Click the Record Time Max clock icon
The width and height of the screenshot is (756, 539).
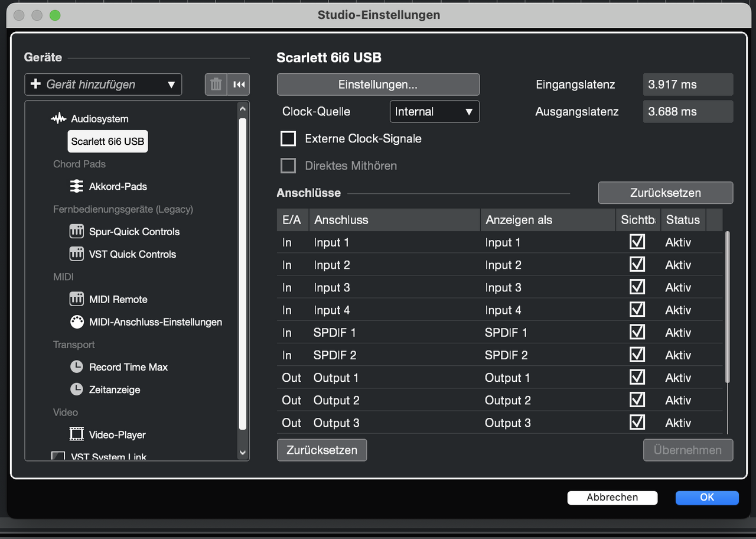[76, 367]
